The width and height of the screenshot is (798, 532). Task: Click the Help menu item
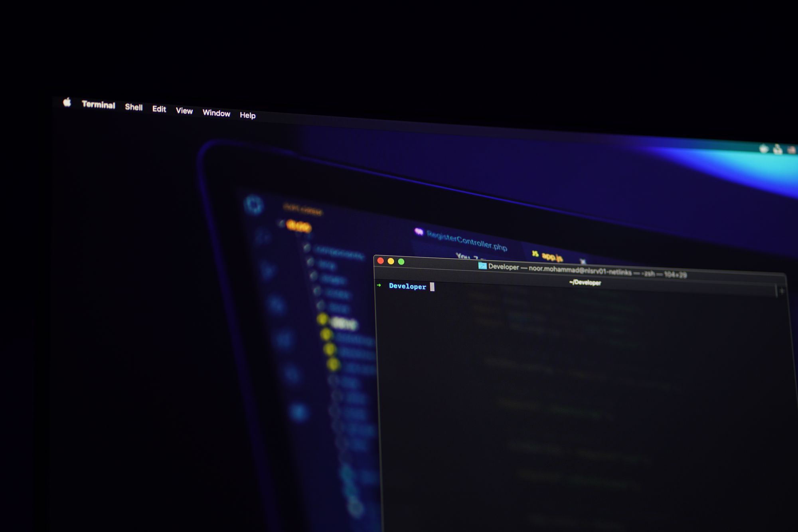pos(247,115)
